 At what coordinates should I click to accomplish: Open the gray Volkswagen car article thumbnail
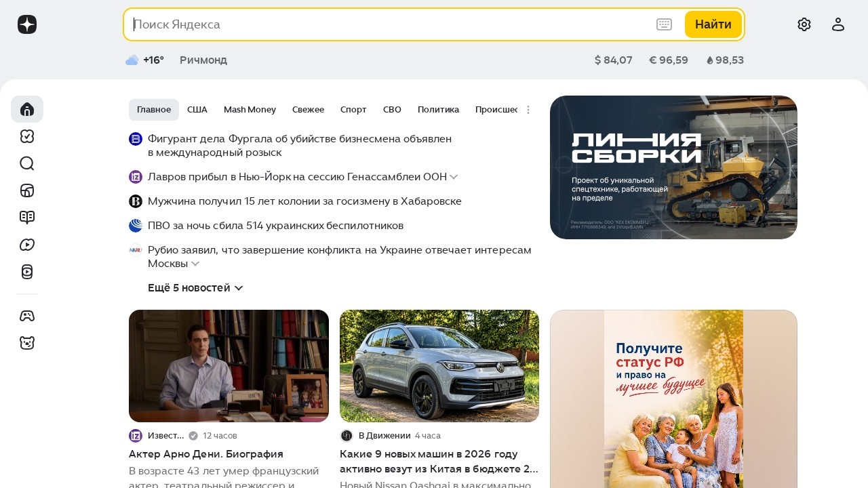(x=439, y=366)
